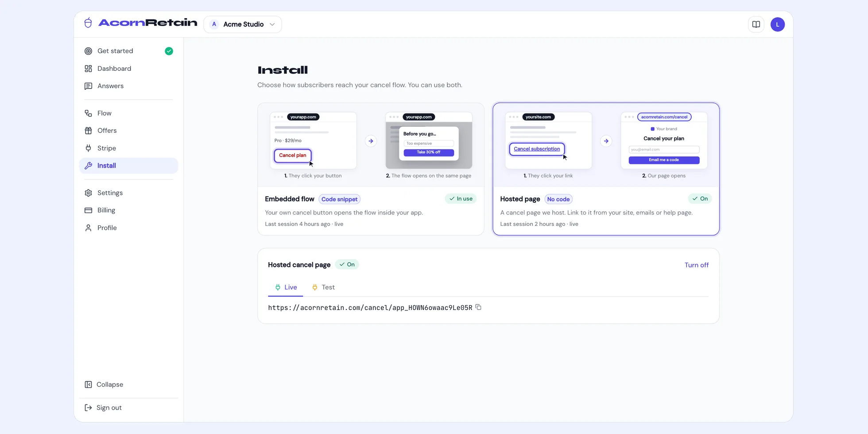Click the Sign out arrow icon
The height and width of the screenshot is (434, 868).
[88, 407]
